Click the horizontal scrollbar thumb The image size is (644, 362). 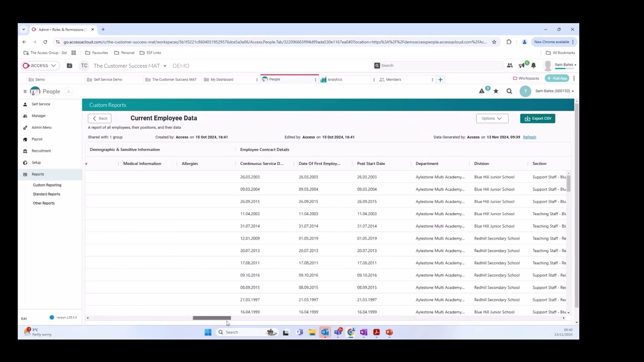(x=212, y=318)
